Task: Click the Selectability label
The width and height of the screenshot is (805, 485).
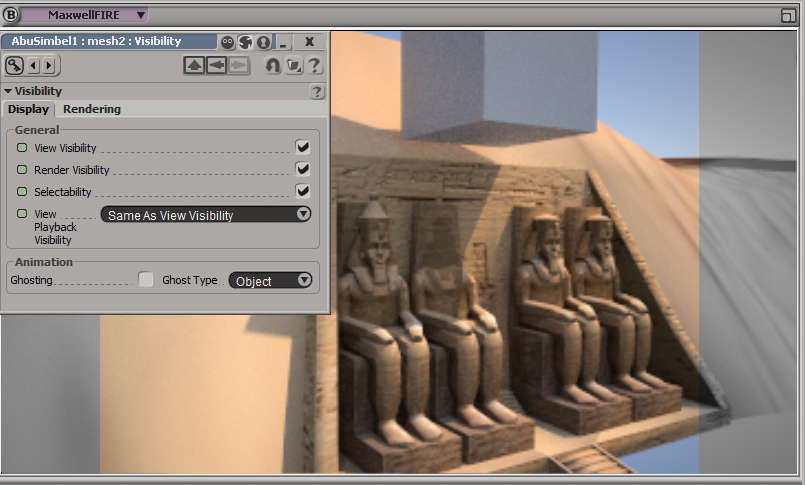Action: [63, 192]
